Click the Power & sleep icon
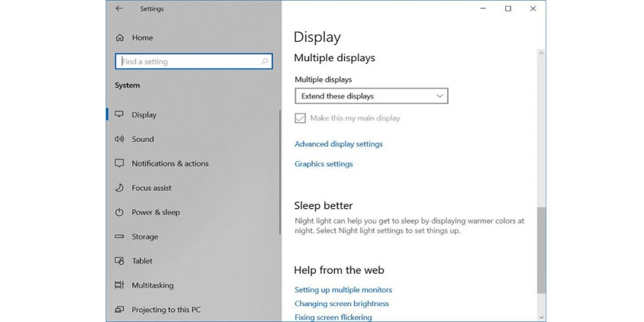Viewport: 644px width, 322px height. click(119, 213)
